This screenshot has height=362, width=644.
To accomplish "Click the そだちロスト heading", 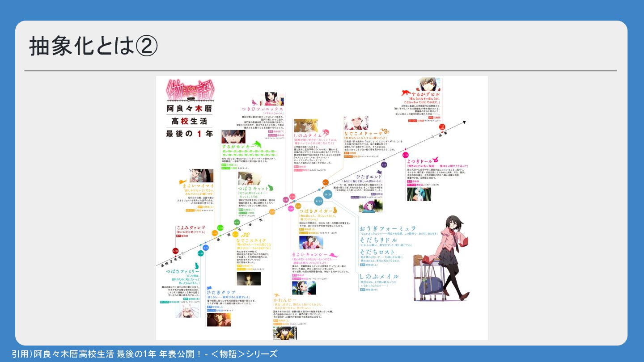I will 378,252.
